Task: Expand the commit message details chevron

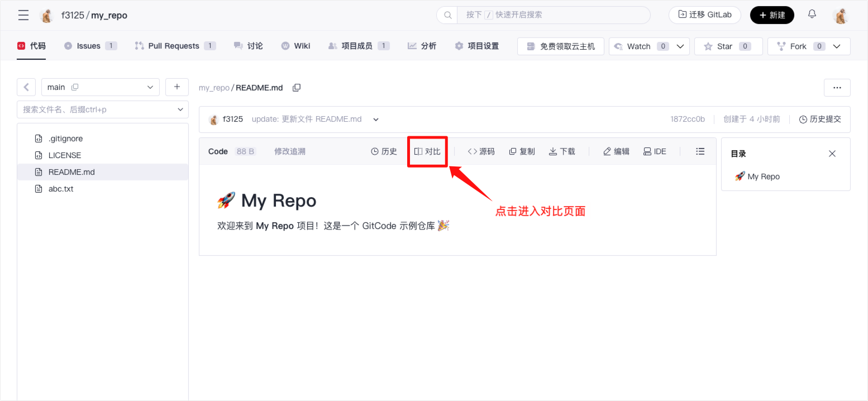Action: click(376, 120)
